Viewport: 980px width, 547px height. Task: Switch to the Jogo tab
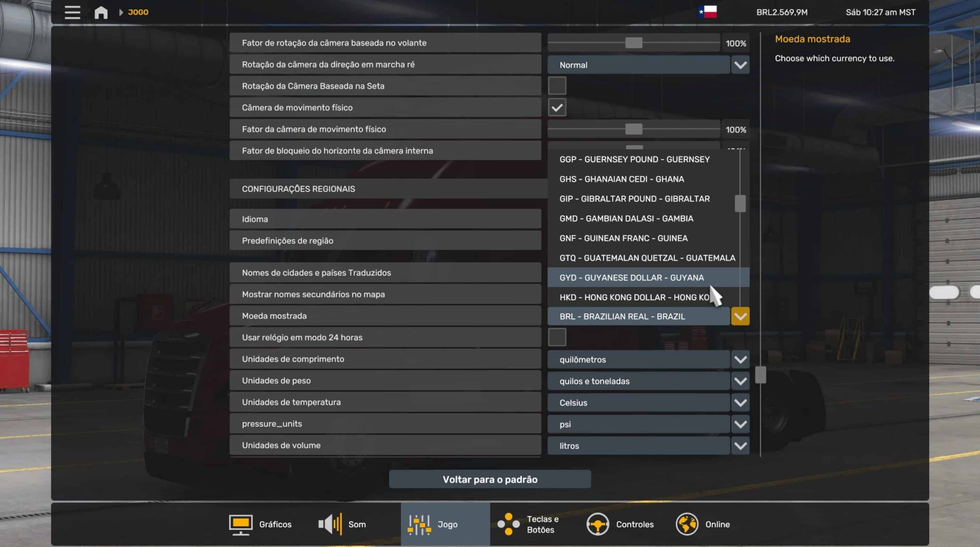[445, 524]
